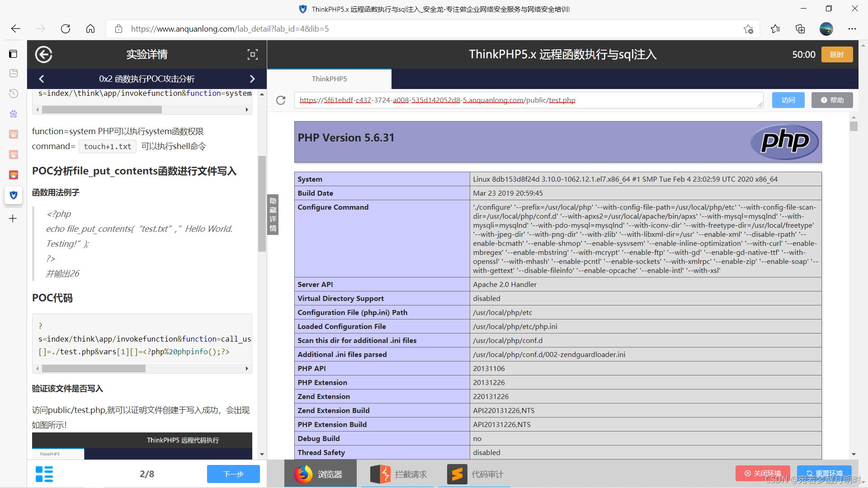The height and width of the screenshot is (488, 868).
Task: Go to previous lab section chevron
Action: coord(42,79)
